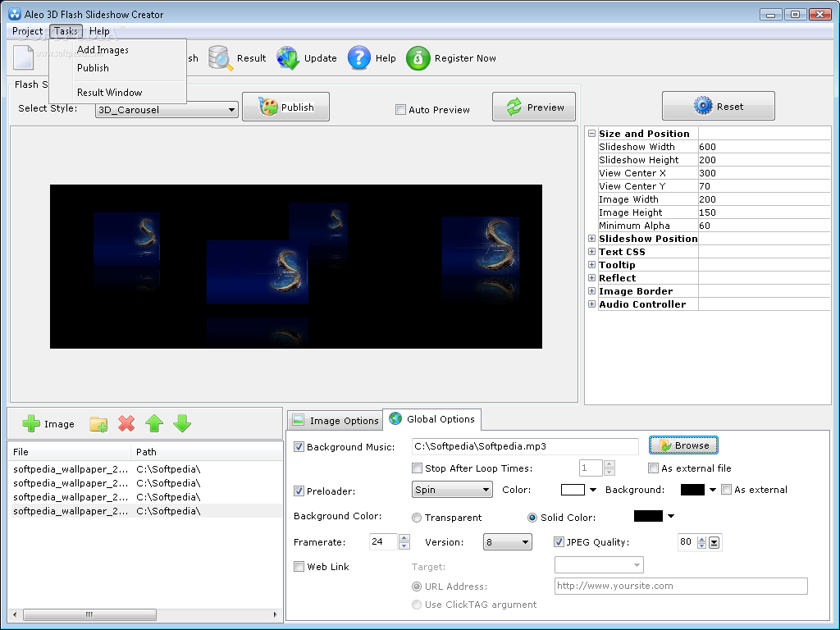Open the Project menu
Screen dimensions: 840x630
click(27, 31)
